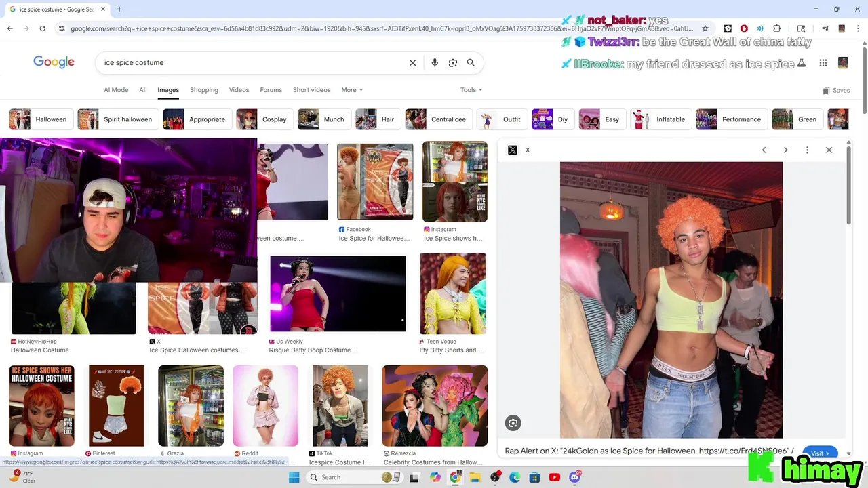Start voice search with the microphone

click(435, 62)
